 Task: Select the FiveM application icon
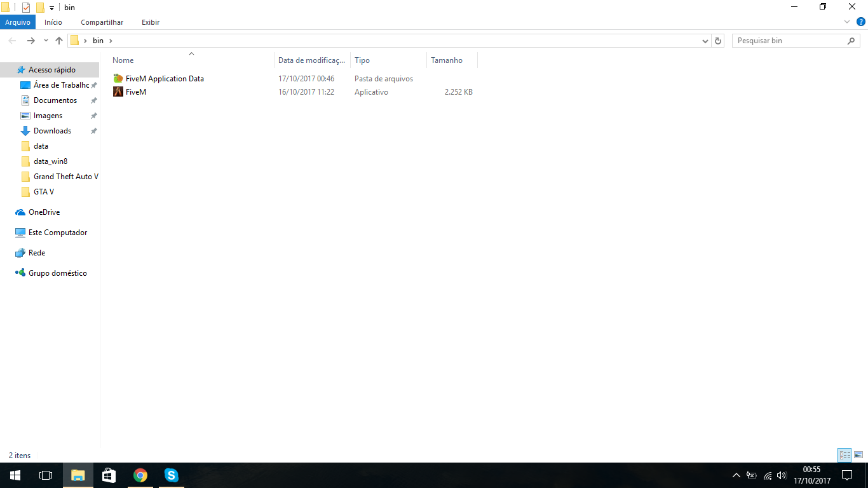[118, 92]
